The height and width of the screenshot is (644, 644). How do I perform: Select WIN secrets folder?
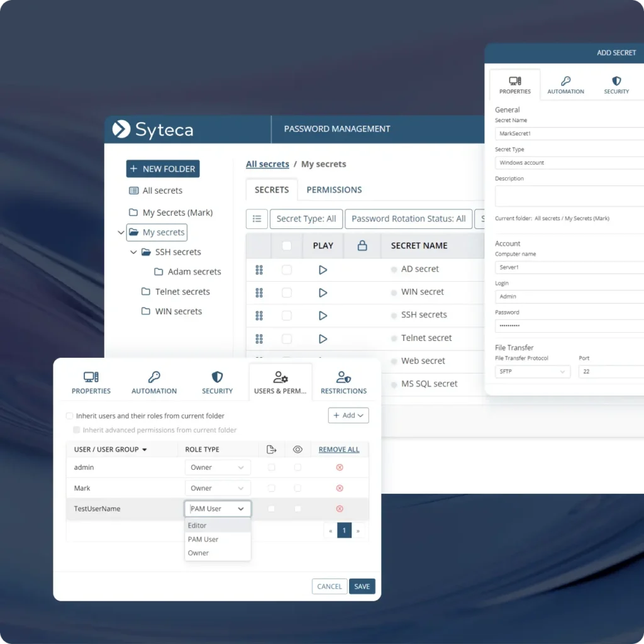pyautogui.click(x=172, y=311)
